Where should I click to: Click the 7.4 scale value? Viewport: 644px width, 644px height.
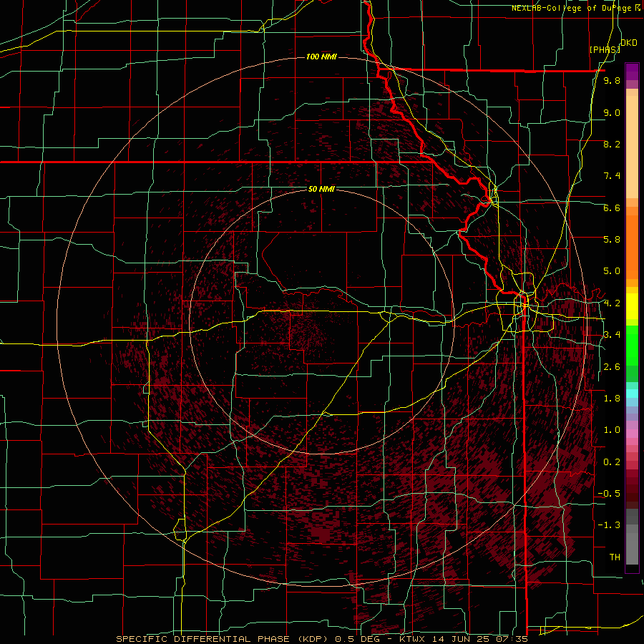(612, 176)
